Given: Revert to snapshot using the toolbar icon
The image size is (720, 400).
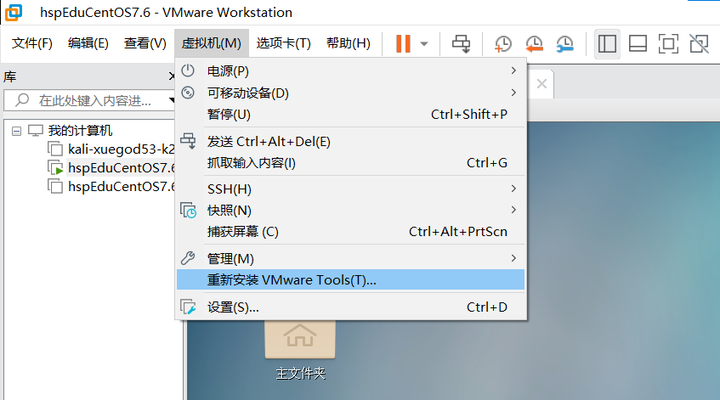Looking at the screenshot, I should (x=534, y=44).
